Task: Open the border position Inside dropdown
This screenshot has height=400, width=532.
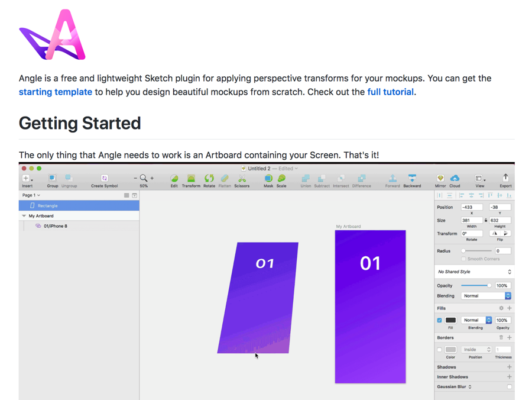Action: point(476,349)
